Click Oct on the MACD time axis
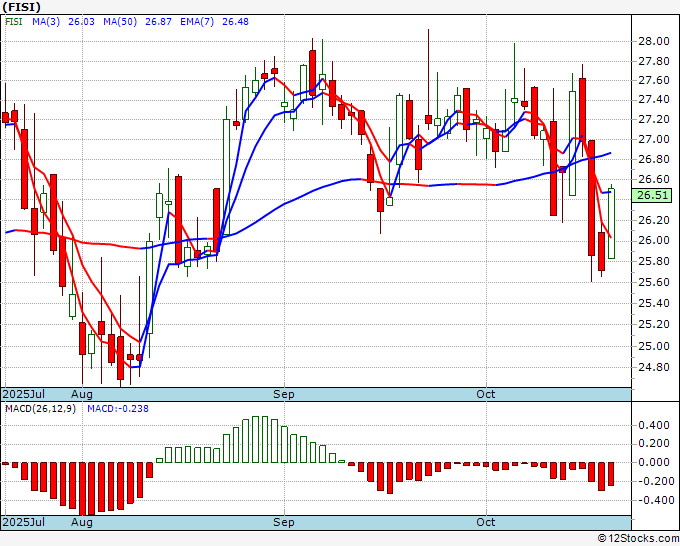Viewport: 680px width, 546px height. [486, 522]
